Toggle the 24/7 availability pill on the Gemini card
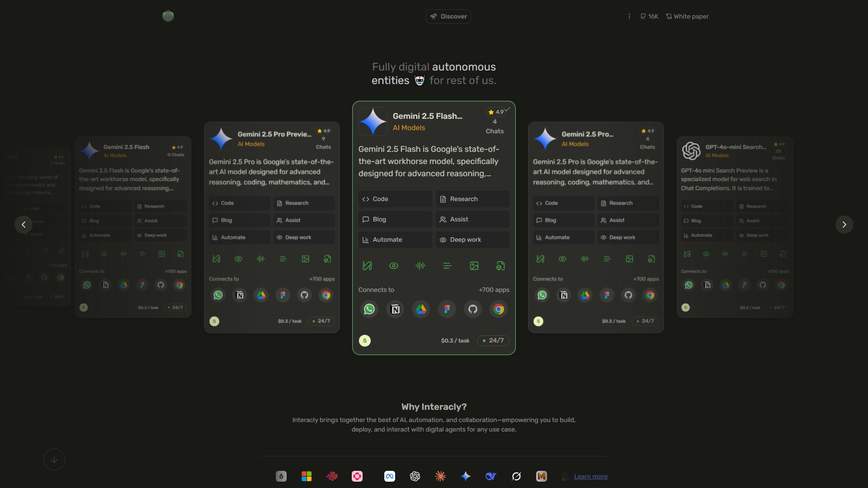Screen dimensions: 868x488 492,340
